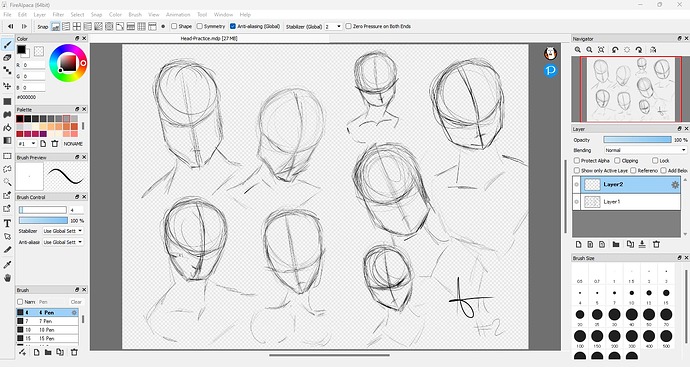Select the Text tool
This screenshot has height=367, width=690.
pyautogui.click(x=7, y=224)
